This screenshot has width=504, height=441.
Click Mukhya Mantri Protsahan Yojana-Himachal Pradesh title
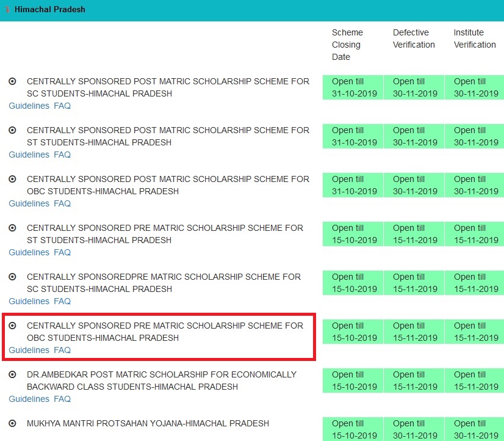(x=148, y=424)
